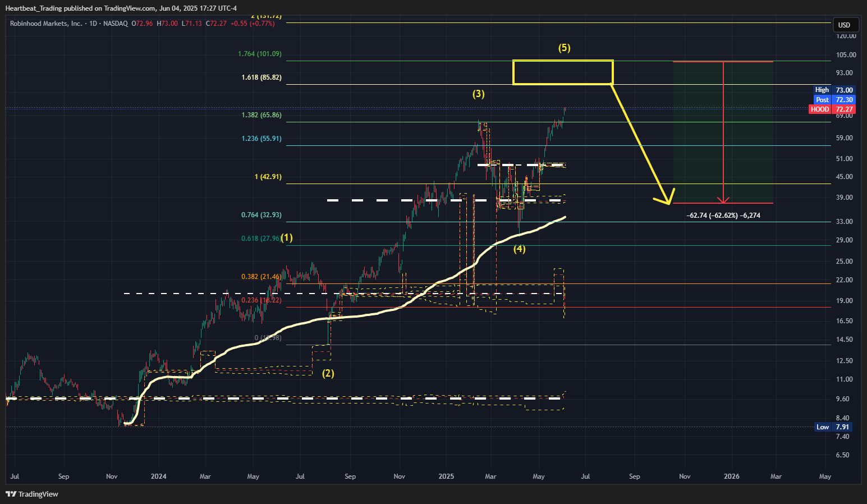Select the 0.382 Fibonacci level label

[261, 277]
